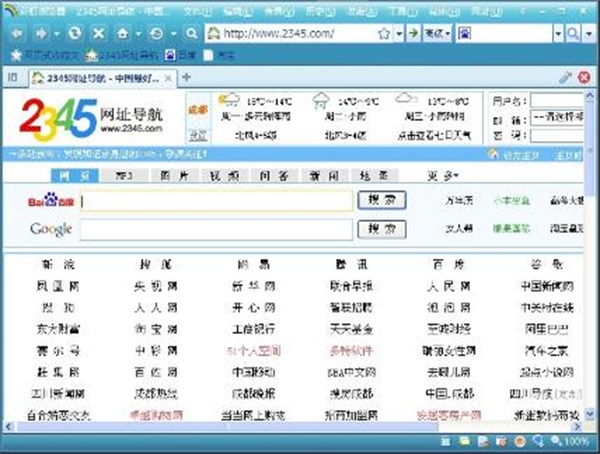600x454 pixels.
Task: Click the Baidu search input field
Action: (216, 201)
